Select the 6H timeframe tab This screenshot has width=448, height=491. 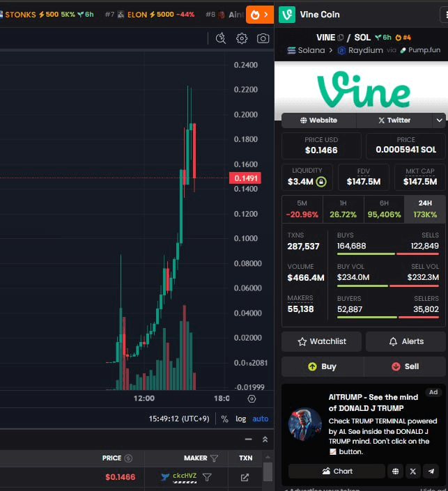point(384,209)
